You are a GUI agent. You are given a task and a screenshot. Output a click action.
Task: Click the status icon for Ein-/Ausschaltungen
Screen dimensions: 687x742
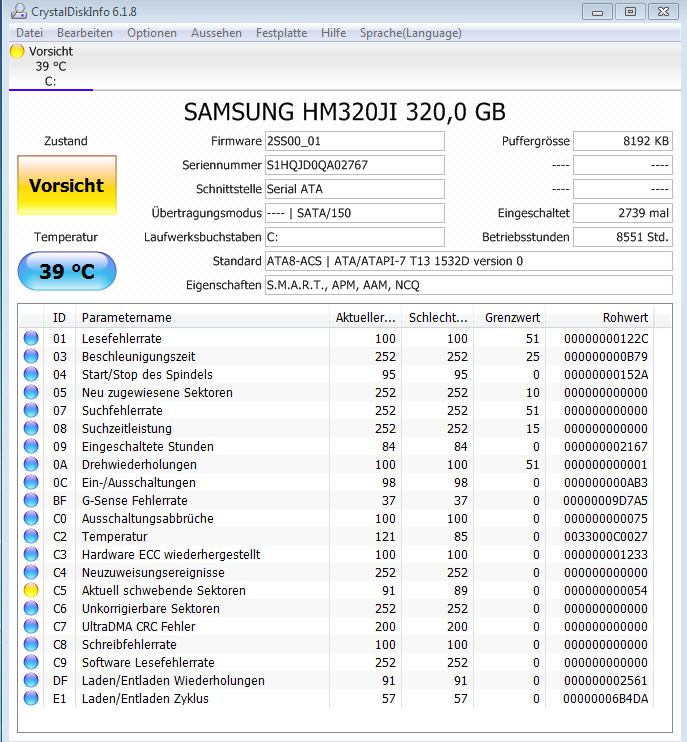(31, 482)
